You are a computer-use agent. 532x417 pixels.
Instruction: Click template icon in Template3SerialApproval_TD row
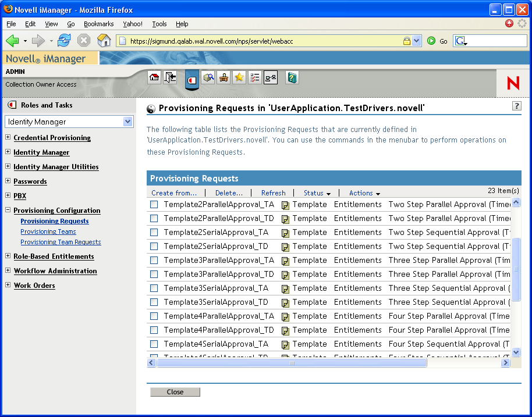[285, 302]
